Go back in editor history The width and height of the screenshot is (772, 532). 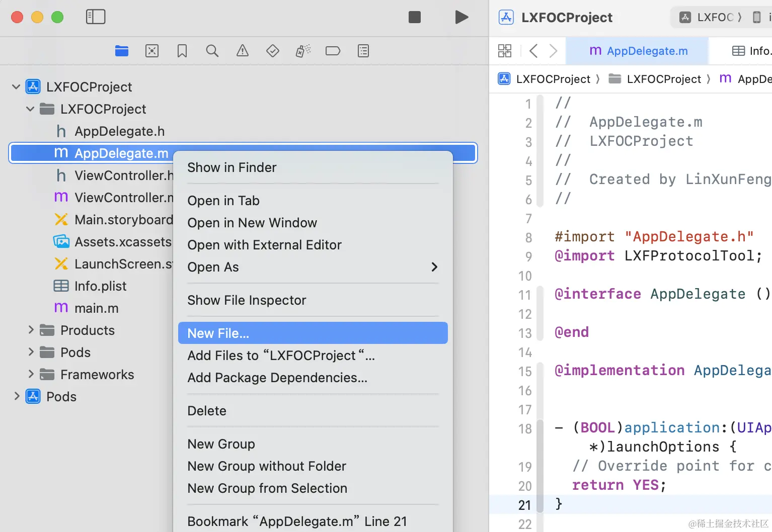534,51
